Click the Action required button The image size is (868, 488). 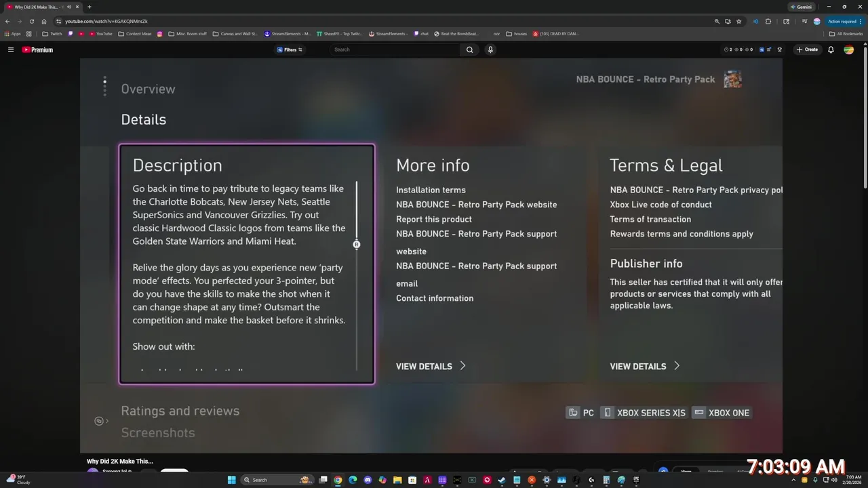pos(844,21)
